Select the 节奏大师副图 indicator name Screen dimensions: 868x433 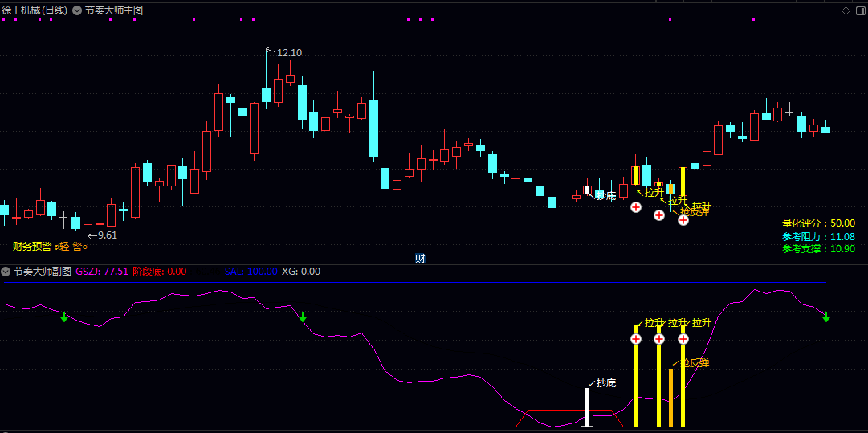43,272
